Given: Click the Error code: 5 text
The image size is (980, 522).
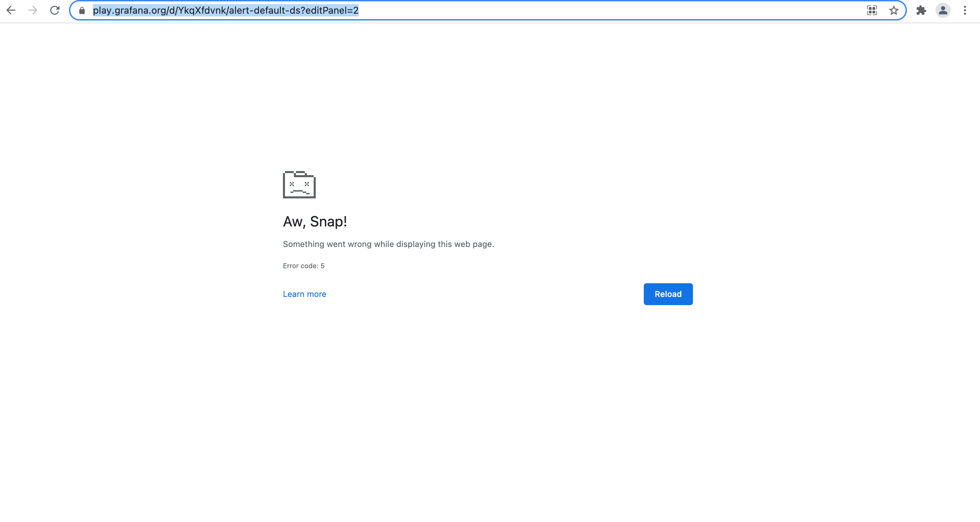Looking at the screenshot, I should pyautogui.click(x=303, y=266).
